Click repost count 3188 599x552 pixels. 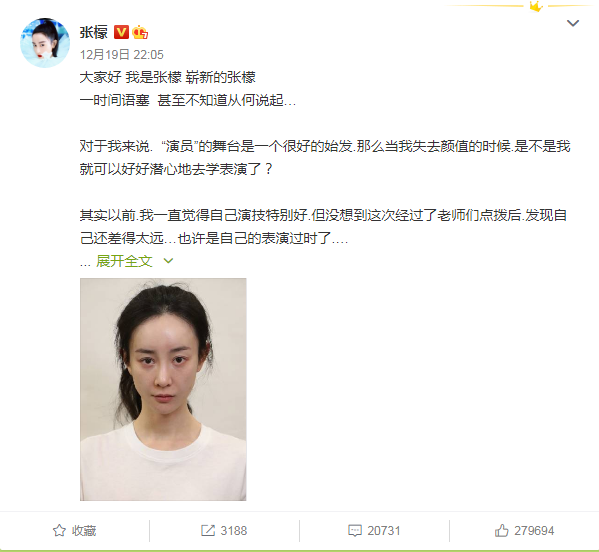pyautogui.click(x=234, y=531)
